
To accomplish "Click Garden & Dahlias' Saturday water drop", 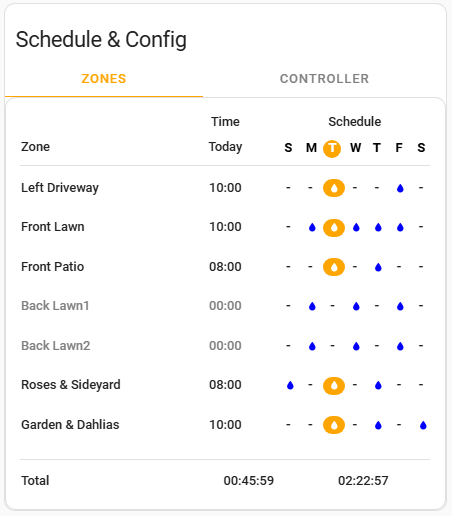I will pyautogui.click(x=423, y=425).
